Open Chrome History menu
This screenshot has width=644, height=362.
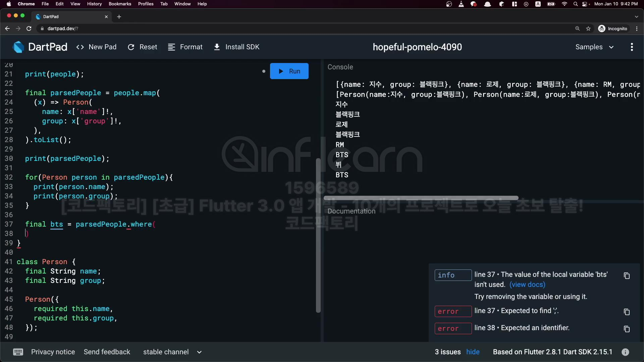tap(94, 4)
